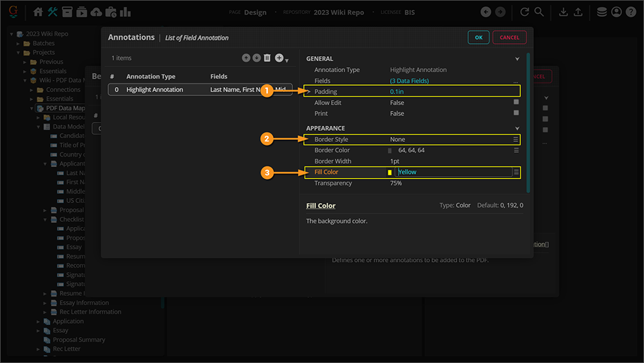Viewport: 644px width, 363px height.
Task: Move annotation down with down-arrow icon
Action: (256, 58)
